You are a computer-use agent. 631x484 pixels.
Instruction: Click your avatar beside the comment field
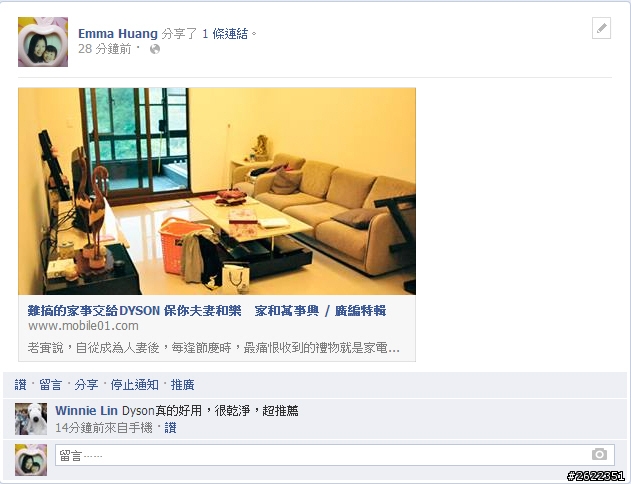tap(31, 460)
